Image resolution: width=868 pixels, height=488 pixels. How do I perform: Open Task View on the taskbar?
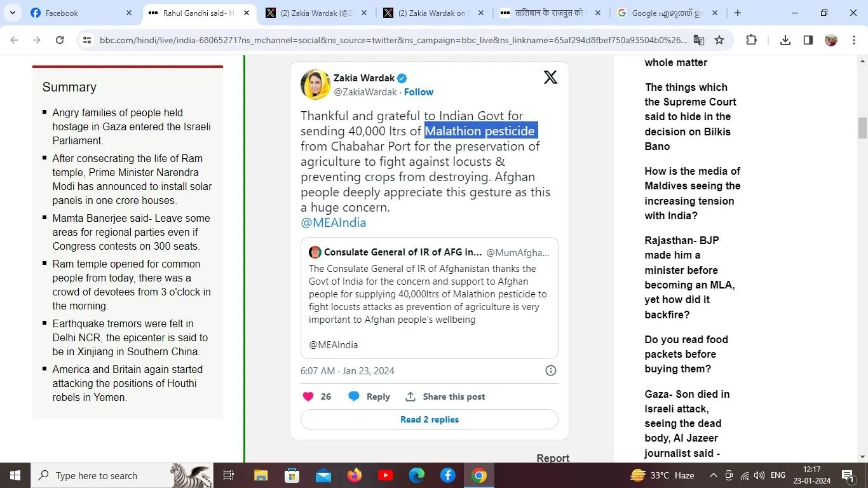click(229, 475)
